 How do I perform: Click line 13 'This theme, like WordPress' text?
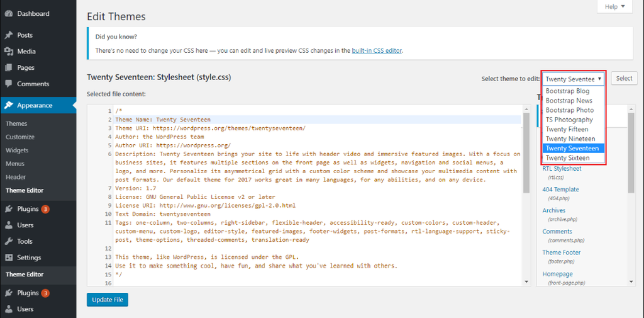tap(207, 257)
